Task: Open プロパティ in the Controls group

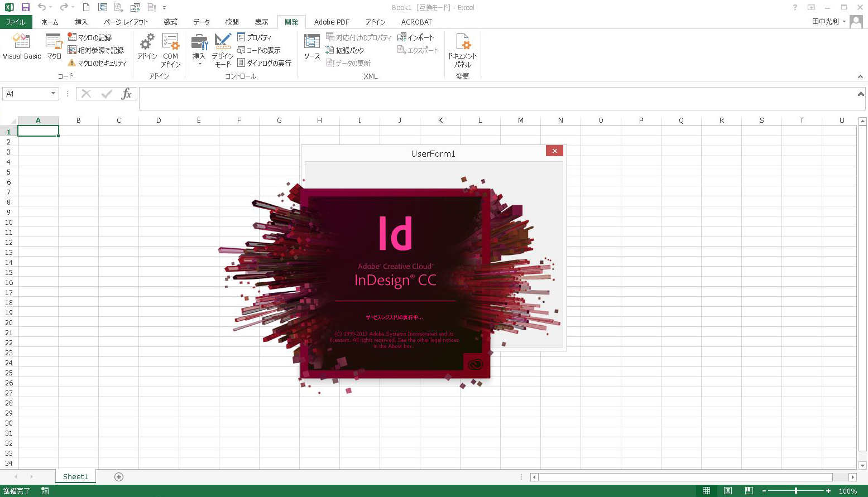Action: [255, 37]
